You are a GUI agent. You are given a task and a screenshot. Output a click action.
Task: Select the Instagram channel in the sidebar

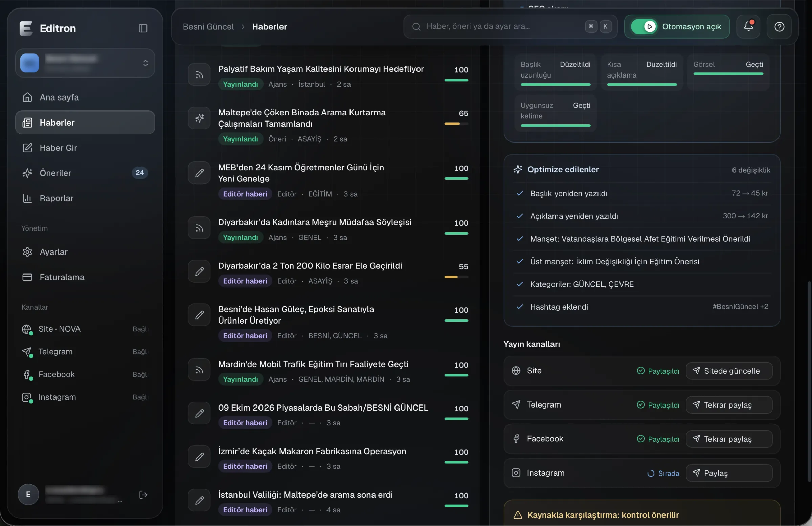click(x=85, y=397)
